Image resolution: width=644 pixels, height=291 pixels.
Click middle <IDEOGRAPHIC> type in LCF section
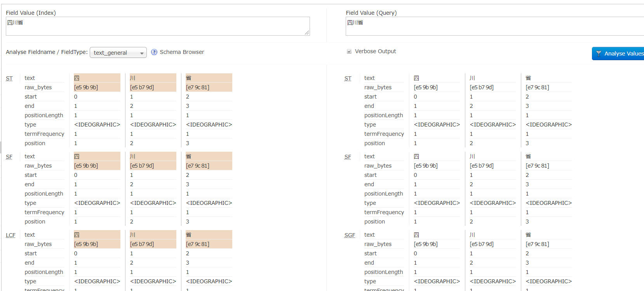[153, 281]
